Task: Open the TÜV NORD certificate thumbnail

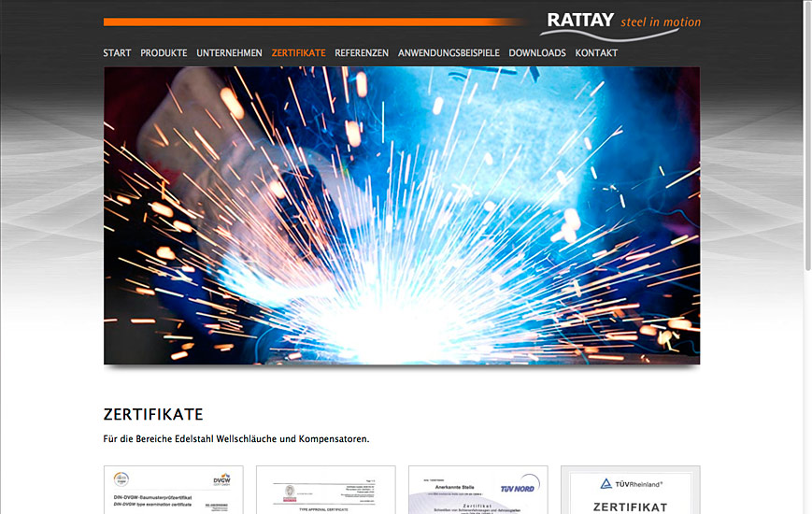Action: coord(478,490)
